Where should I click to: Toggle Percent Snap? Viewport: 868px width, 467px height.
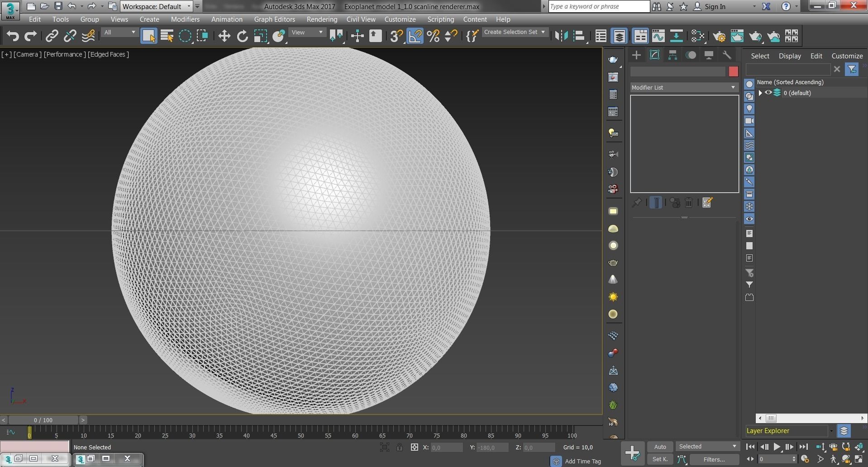433,36
